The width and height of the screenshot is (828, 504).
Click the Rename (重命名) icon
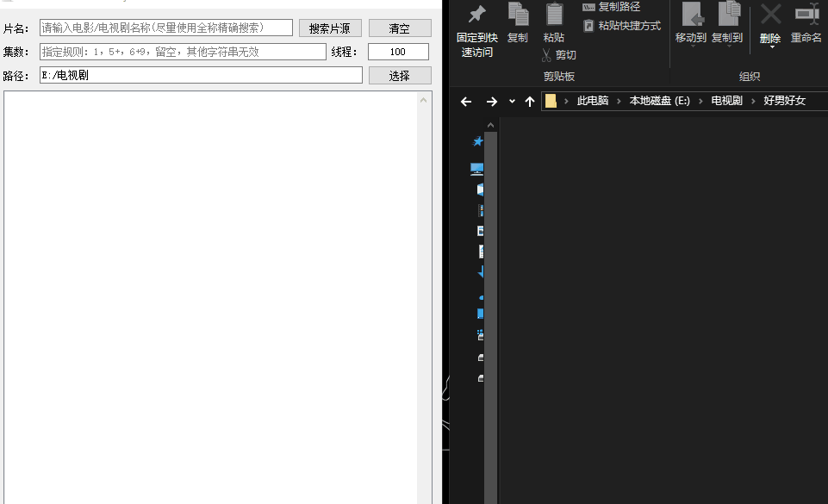[x=806, y=15]
